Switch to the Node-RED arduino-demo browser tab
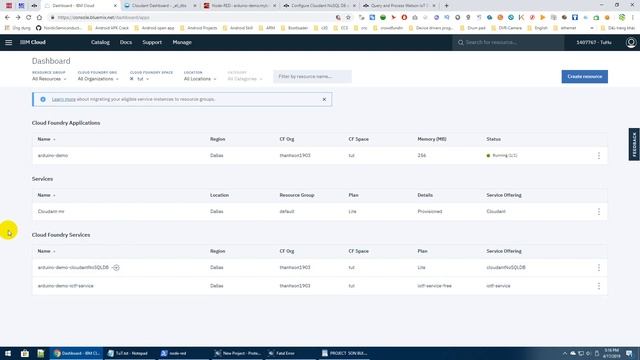The image size is (640, 360). (240, 6)
